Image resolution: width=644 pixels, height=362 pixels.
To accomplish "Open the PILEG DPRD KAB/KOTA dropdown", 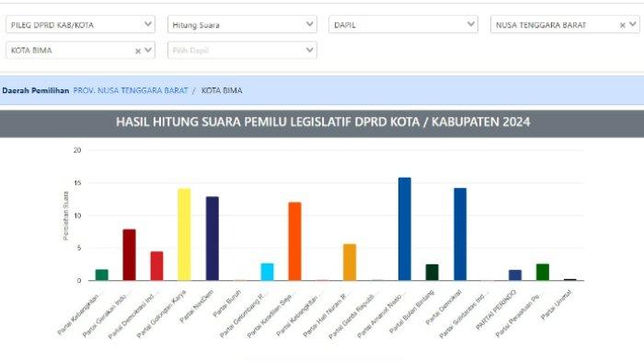I will pos(81,25).
